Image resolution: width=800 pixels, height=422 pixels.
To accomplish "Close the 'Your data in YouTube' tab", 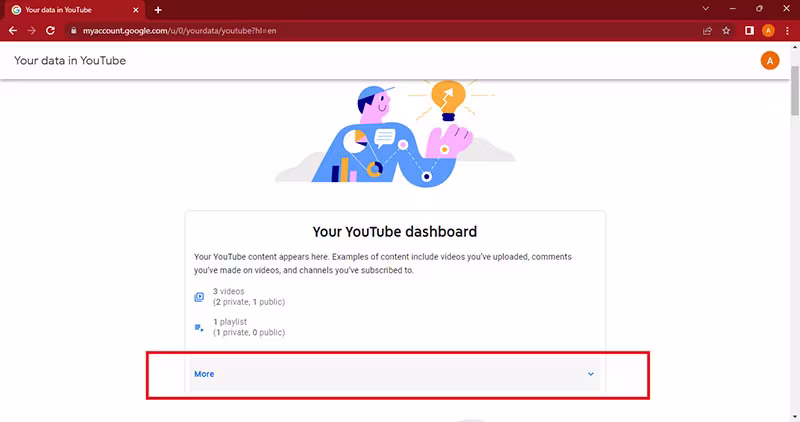I will point(136,10).
